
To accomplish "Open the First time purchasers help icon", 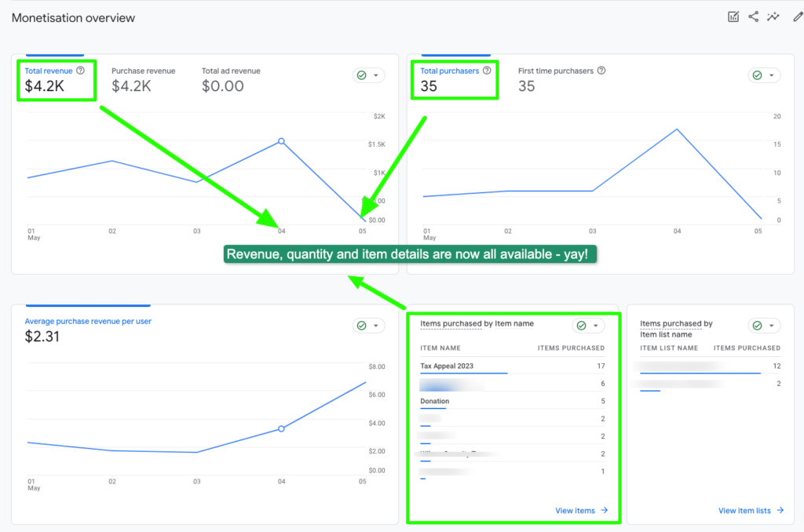I will tap(600, 70).
